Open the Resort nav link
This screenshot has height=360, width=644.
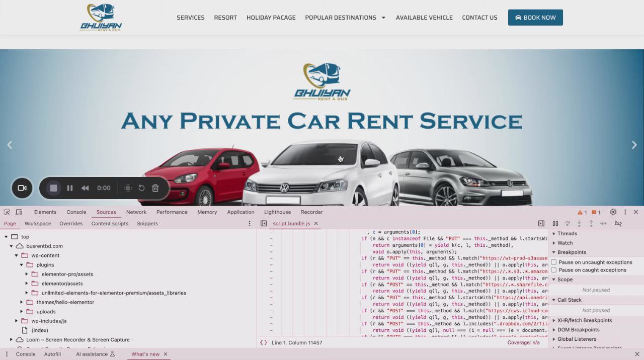tap(225, 18)
